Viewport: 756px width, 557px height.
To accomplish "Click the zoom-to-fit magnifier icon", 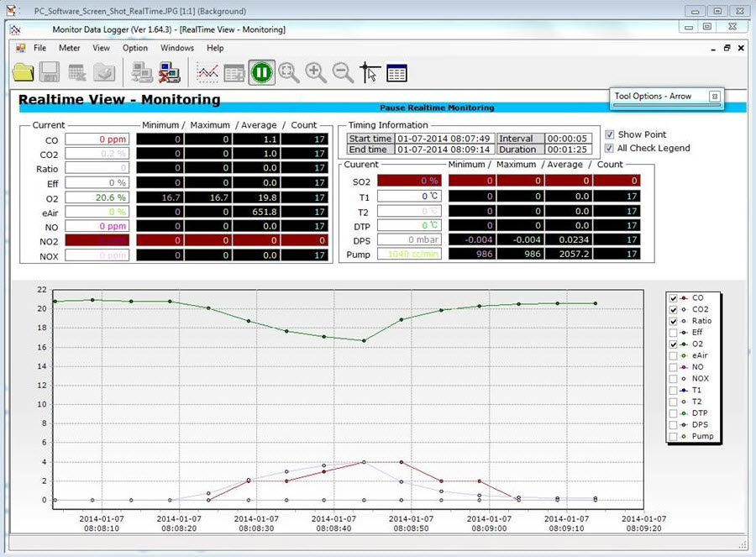I will tap(288, 72).
